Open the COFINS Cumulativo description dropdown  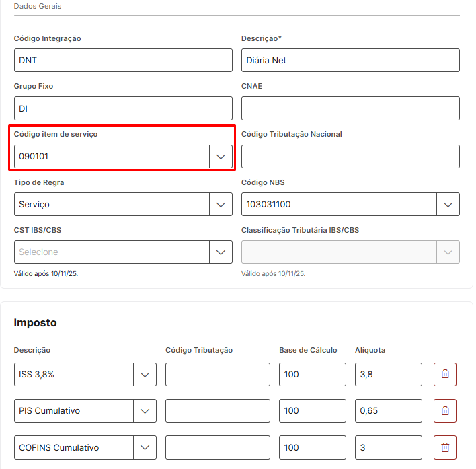pos(145,447)
